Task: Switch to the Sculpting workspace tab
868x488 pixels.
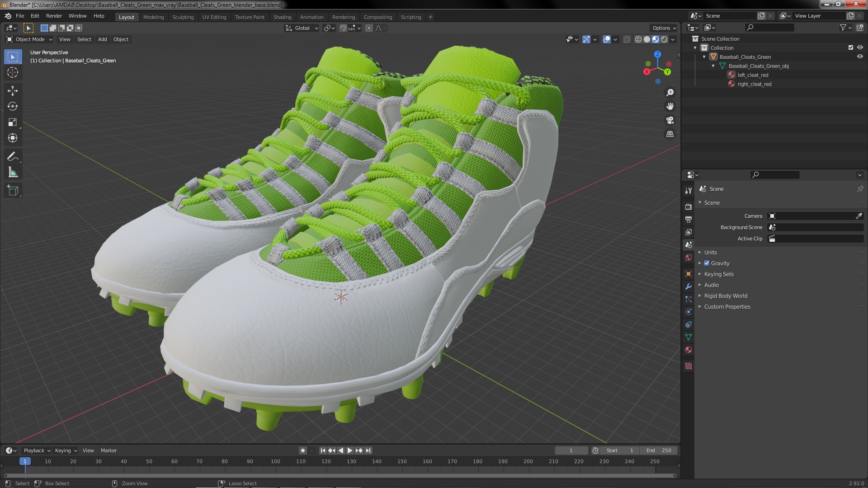Action: (x=183, y=17)
